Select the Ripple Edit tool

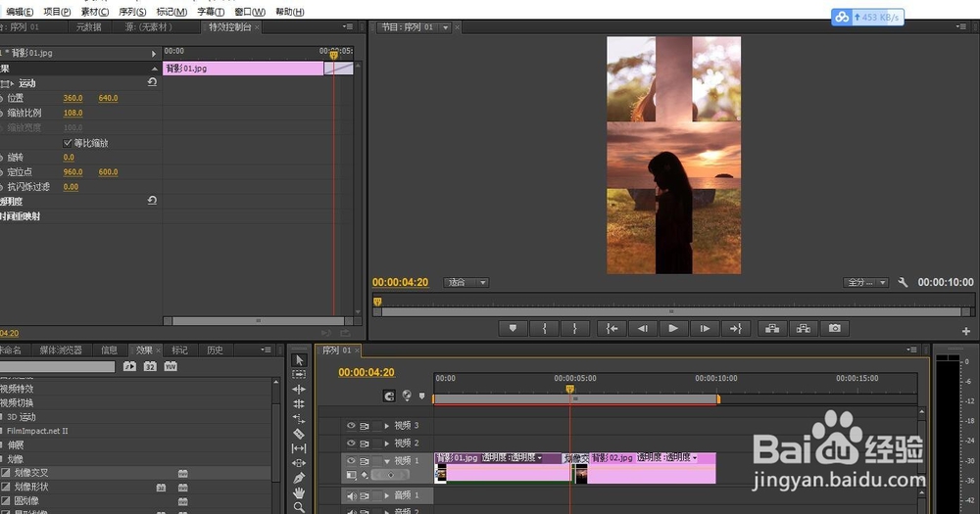(299, 389)
